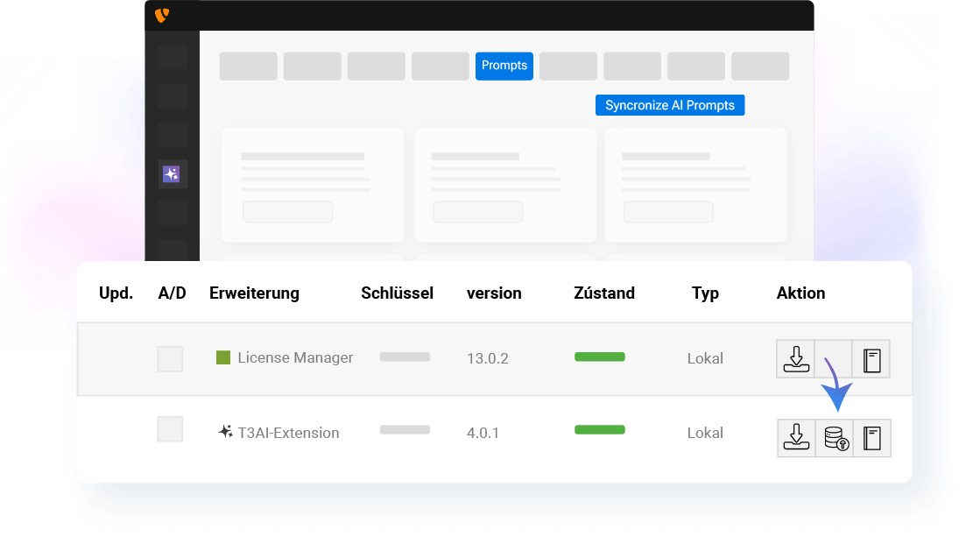Switch to the Prompts tab
The width and height of the screenshot is (980, 551).
point(504,66)
